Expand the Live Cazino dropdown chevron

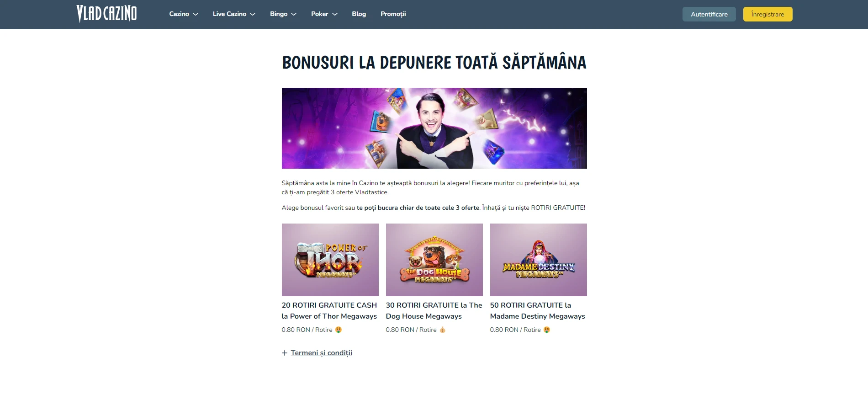253,14
